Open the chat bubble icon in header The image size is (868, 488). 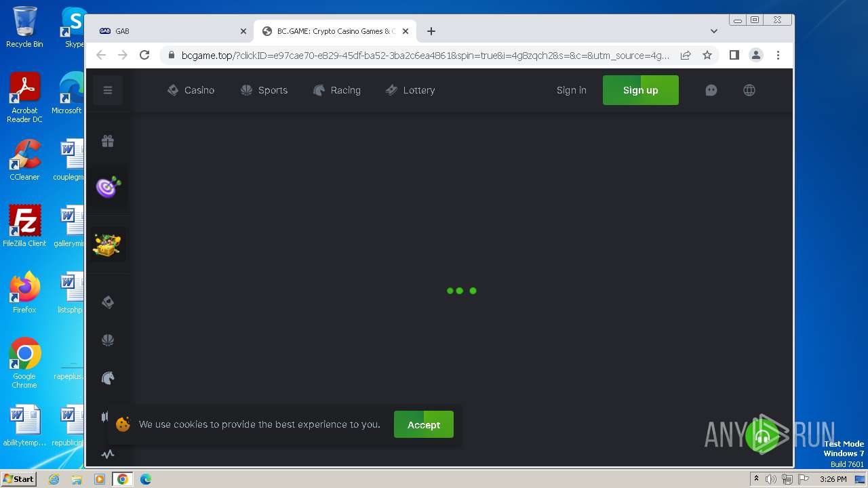[711, 90]
